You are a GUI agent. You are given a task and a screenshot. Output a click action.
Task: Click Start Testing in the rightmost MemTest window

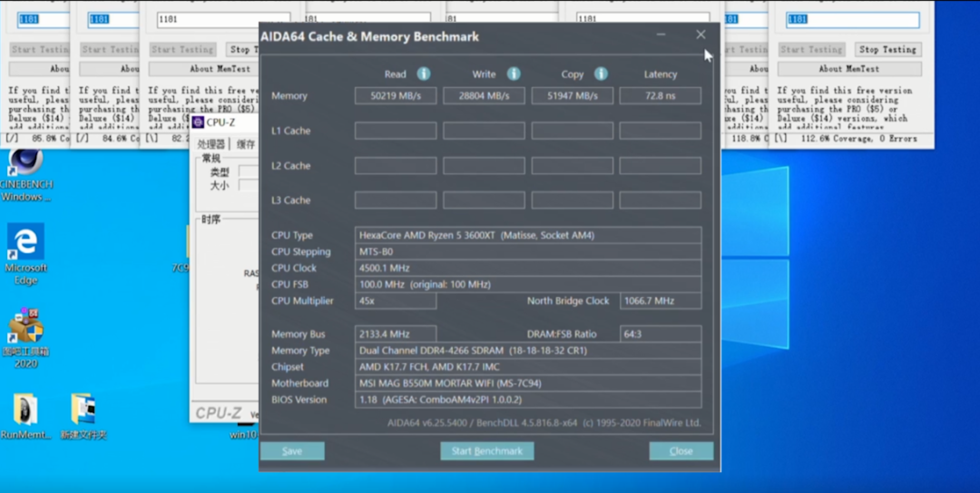[811, 49]
